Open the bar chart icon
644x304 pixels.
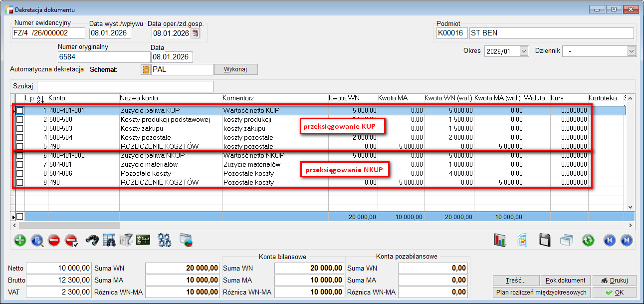500,240
